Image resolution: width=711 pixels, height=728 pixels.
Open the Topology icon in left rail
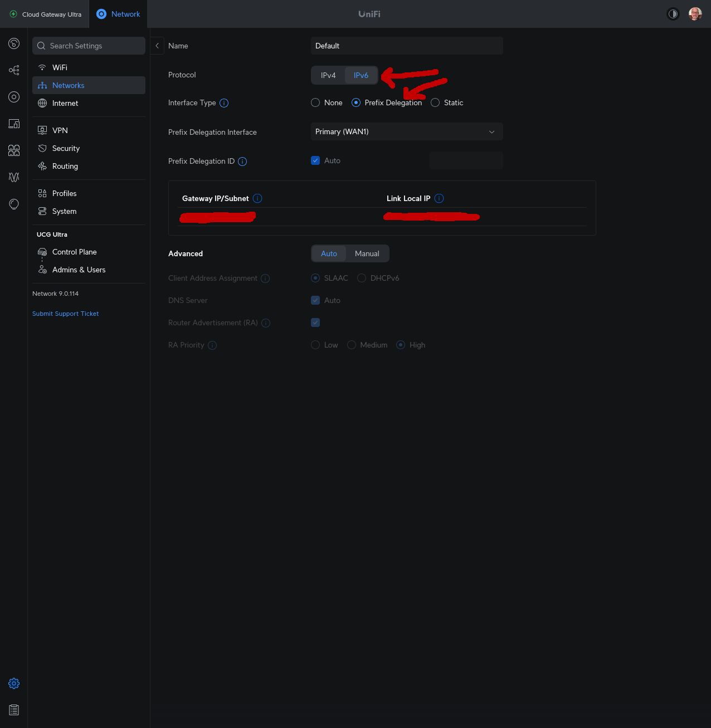tap(14, 70)
